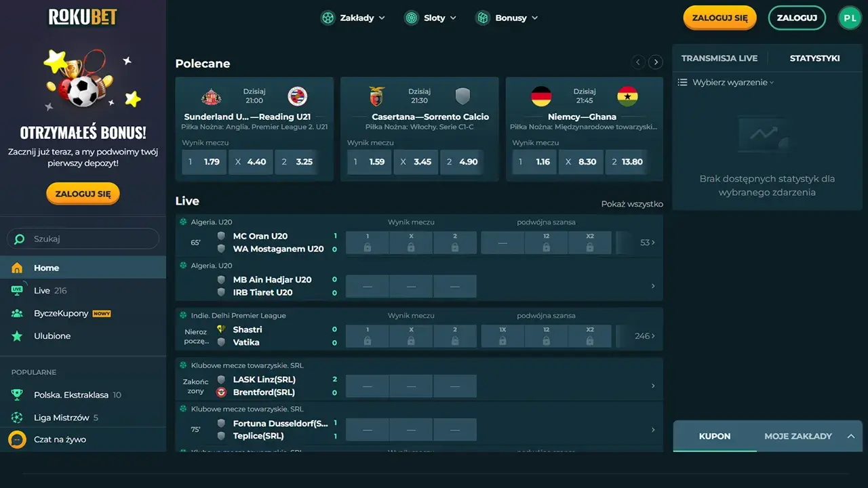This screenshot has height=488, width=868.
Task: Open the Zakłady dropdown menu
Action: (x=353, y=18)
